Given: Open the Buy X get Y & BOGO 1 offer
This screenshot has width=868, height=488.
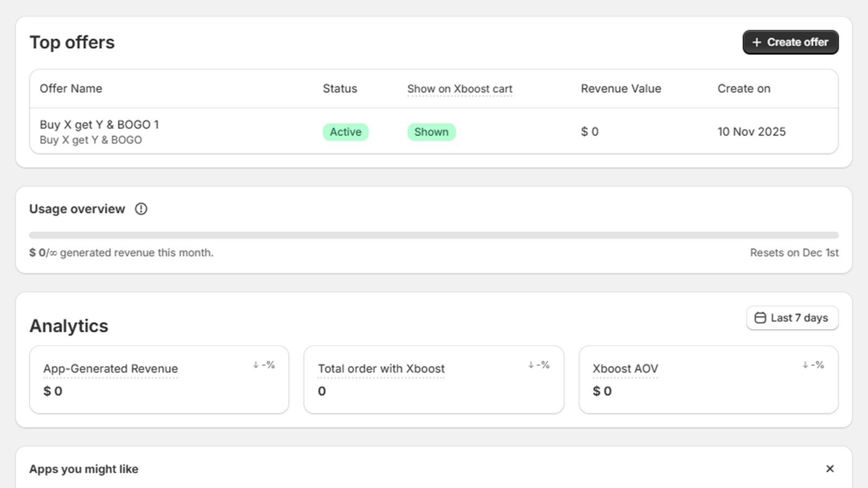Looking at the screenshot, I should pyautogui.click(x=99, y=125).
